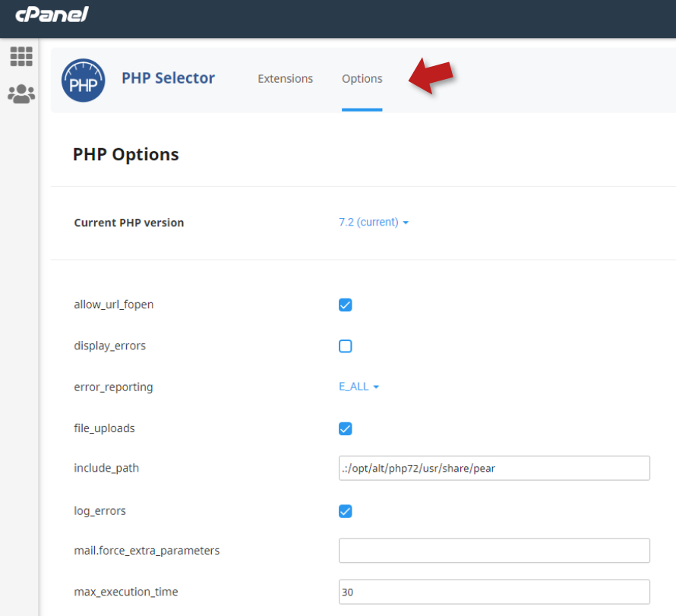Click the cPanel logo in header
The height and width of the screenshot is (616, 676).
52,14
